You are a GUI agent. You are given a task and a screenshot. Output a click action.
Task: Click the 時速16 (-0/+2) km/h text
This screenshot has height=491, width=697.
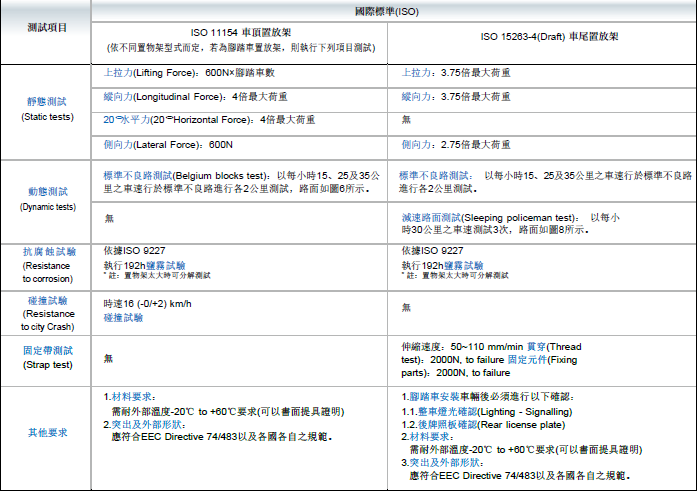[146, 302]
